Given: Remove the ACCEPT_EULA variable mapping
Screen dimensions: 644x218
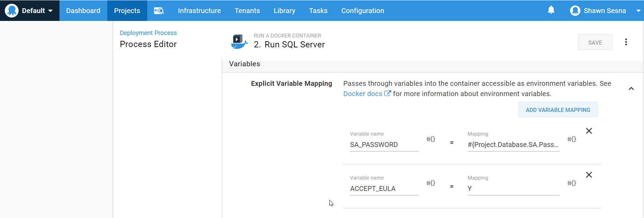Looking at the screenshot, I should pyautogui.click(x=589, y=175).
